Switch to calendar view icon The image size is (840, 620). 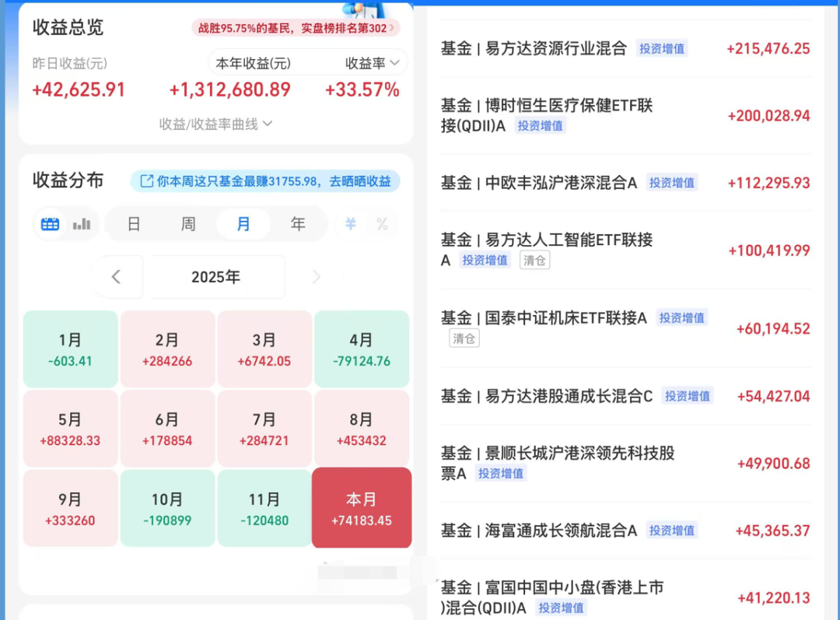pos(50,224)
